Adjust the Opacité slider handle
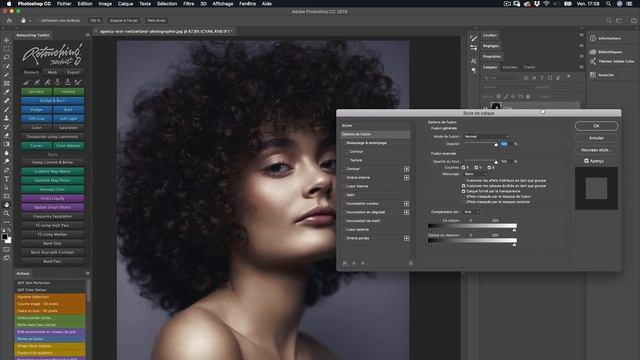Viewport: 640px width, 360px height. point(496,144)
